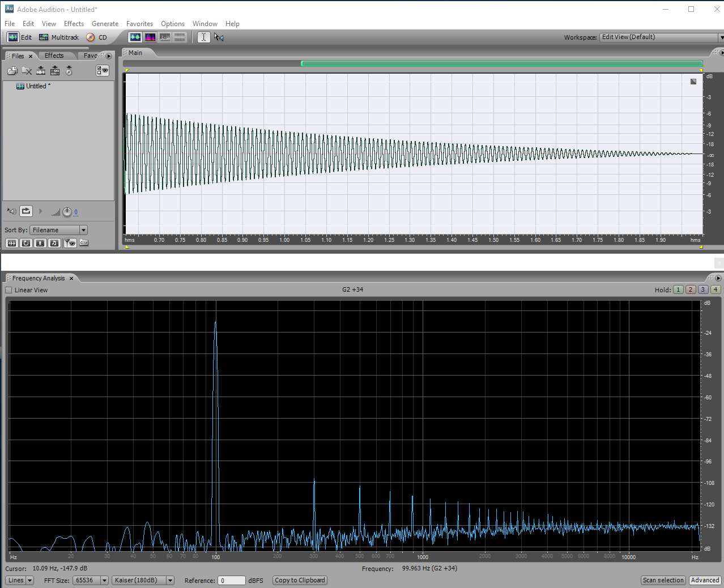The image size is (724, 588).
Task: Open Sort By Filename dropdown
Action: [x=59, y=230]
